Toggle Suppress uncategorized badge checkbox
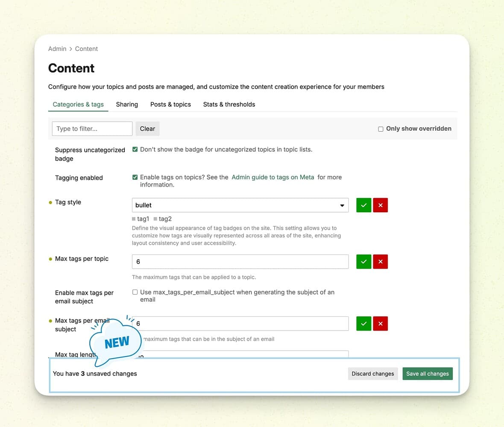Screen dimensions: 504x427 [x=135, y=149]
